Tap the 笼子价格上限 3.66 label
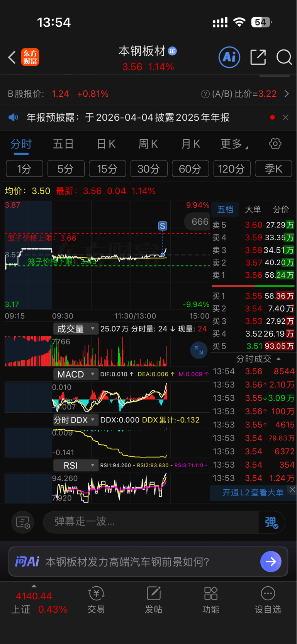This screenshot has width=297, height=644. [x=42, y=238]
